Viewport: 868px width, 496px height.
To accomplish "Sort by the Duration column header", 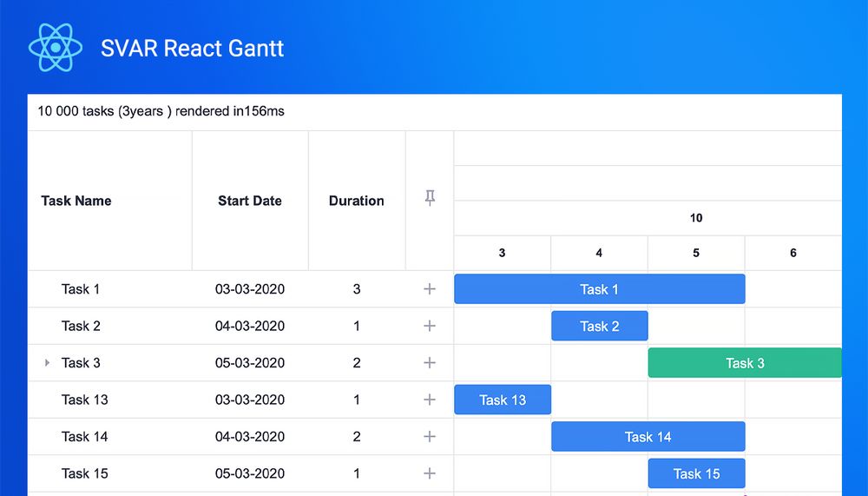I will click(357, 201).
